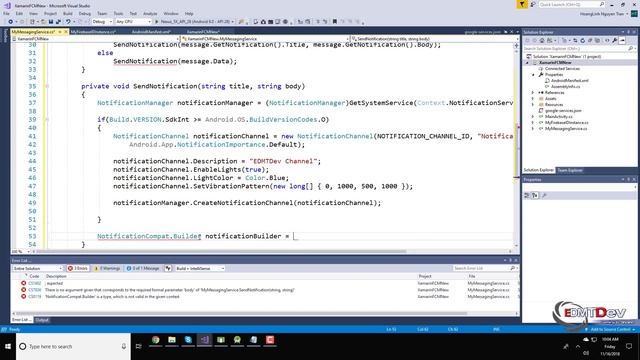
Task: Open the MyFirebaseIIDInstance.cs editor tab
Action: pos(93,32)
